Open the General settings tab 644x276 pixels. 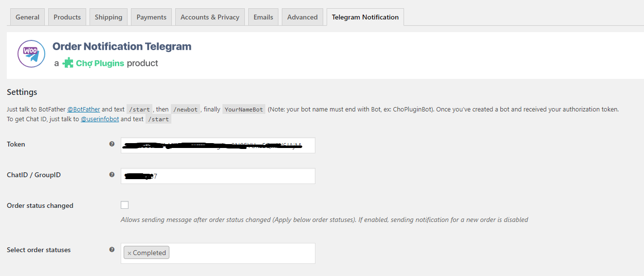[x=27, y=17]
